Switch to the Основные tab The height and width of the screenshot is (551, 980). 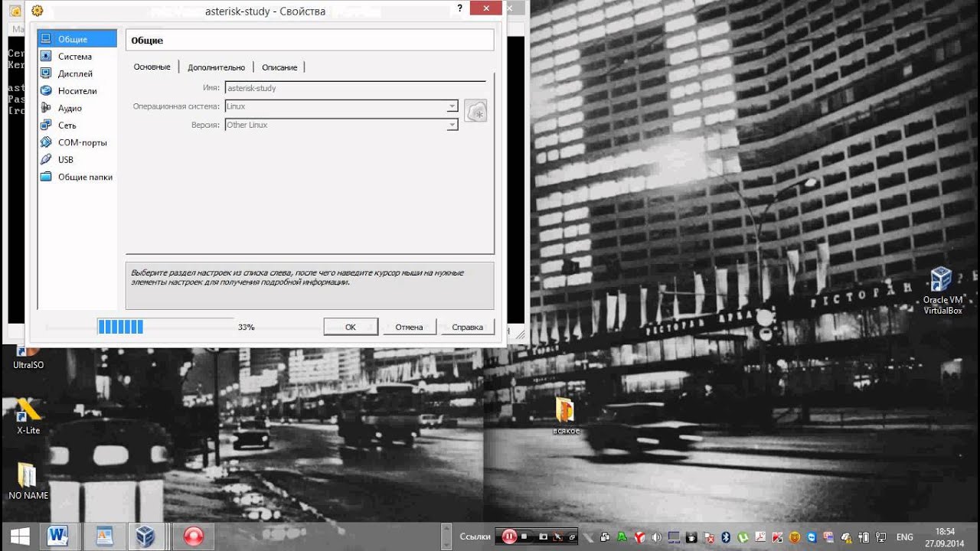(x=152, y=67)
